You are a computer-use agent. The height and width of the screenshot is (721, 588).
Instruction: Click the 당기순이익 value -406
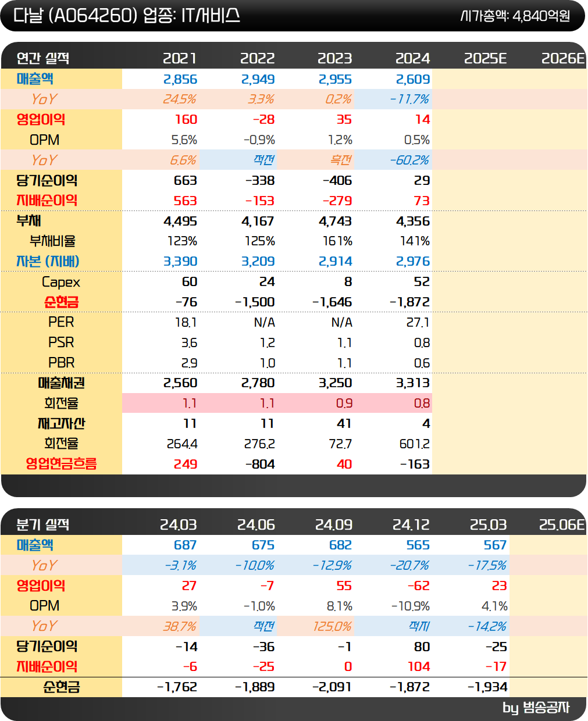point(337,180)
